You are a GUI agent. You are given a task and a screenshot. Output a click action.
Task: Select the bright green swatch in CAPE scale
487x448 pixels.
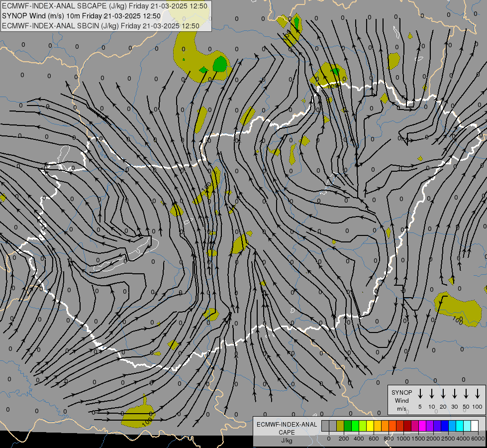tap(355, 426)
